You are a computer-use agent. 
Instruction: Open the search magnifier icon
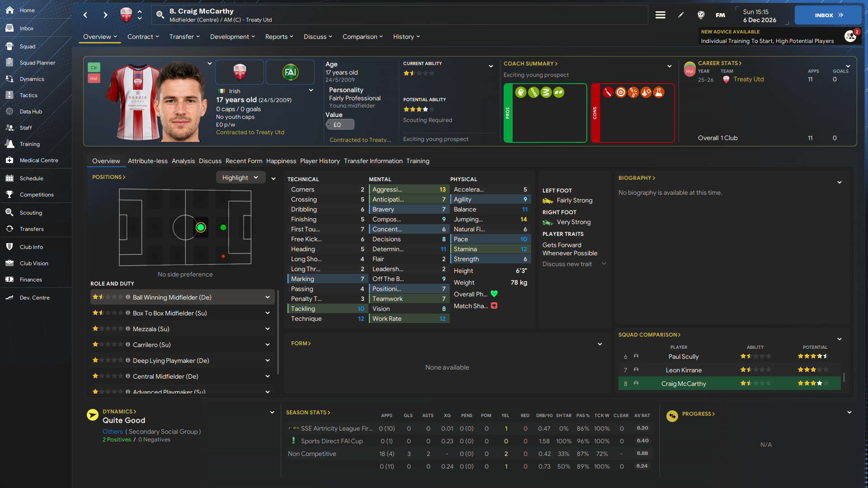coord(160,15)
